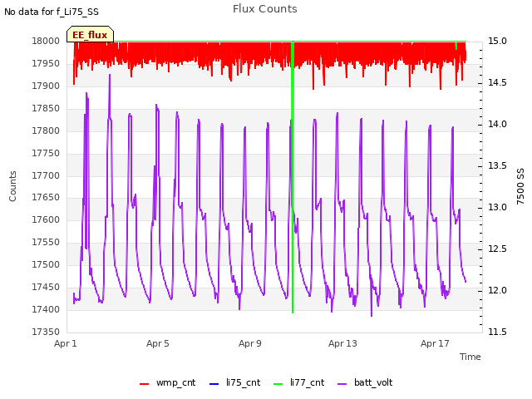Toggle the li77_cnt legend entry
Screen dimensions: 532x399
(299, 382)
